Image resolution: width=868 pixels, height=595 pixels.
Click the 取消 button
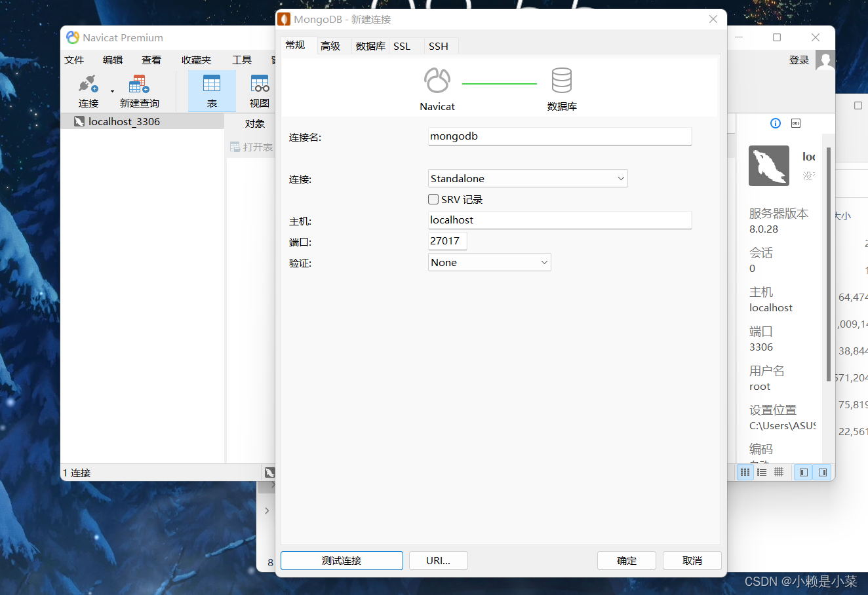click(692, 561)
